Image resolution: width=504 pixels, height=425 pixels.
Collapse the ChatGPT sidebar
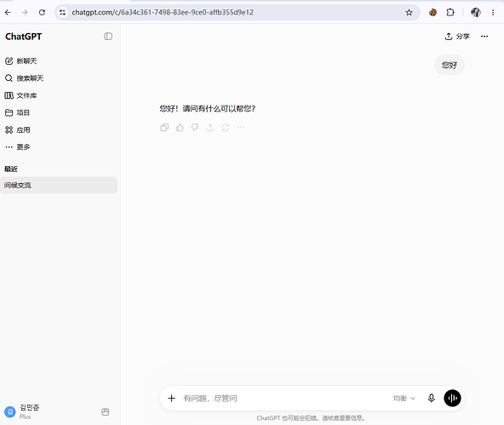click(x=108, y=37)
